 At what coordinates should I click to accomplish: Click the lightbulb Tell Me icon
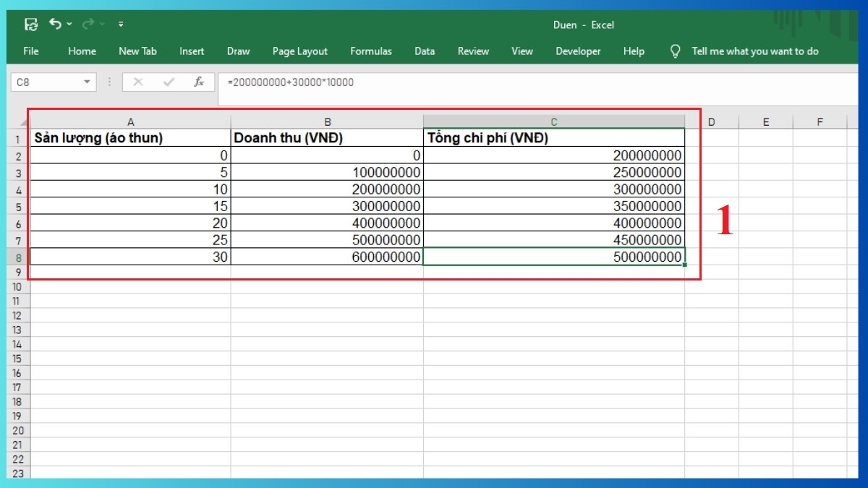coord(675,51)
